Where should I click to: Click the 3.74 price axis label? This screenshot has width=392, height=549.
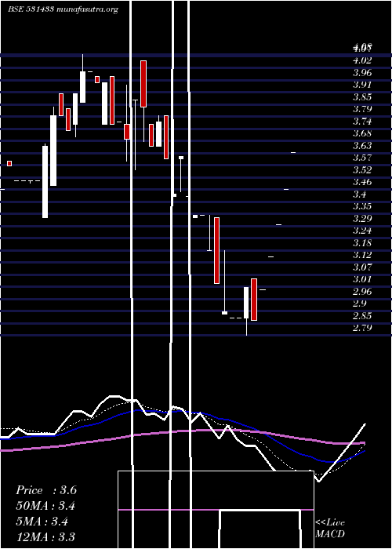point(362,121)
